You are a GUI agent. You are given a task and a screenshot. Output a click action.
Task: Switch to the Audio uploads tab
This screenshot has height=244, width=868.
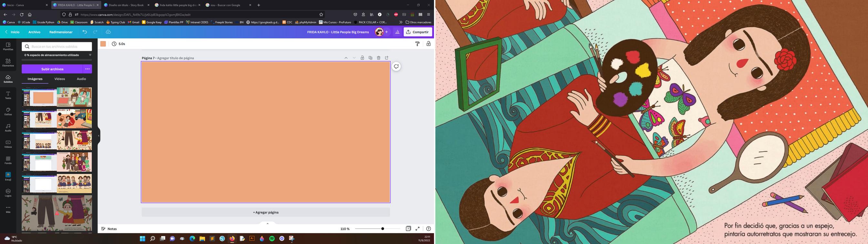point(81,79)
